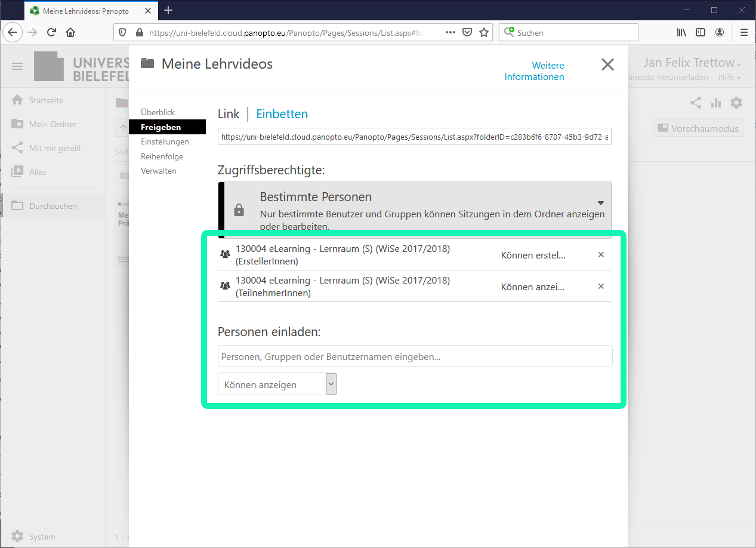
Task: Open Können anzeigen permission dropdown
Action: click(277, 384)
